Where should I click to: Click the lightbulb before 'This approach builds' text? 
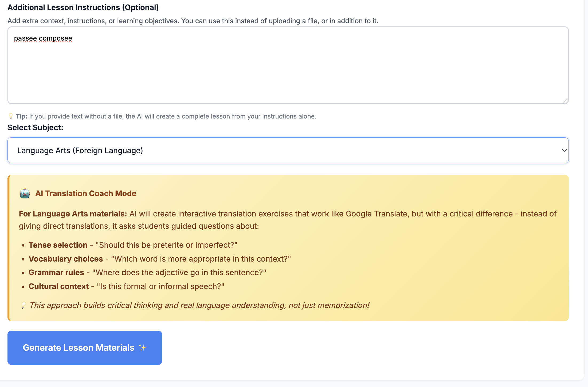(23, 305)
